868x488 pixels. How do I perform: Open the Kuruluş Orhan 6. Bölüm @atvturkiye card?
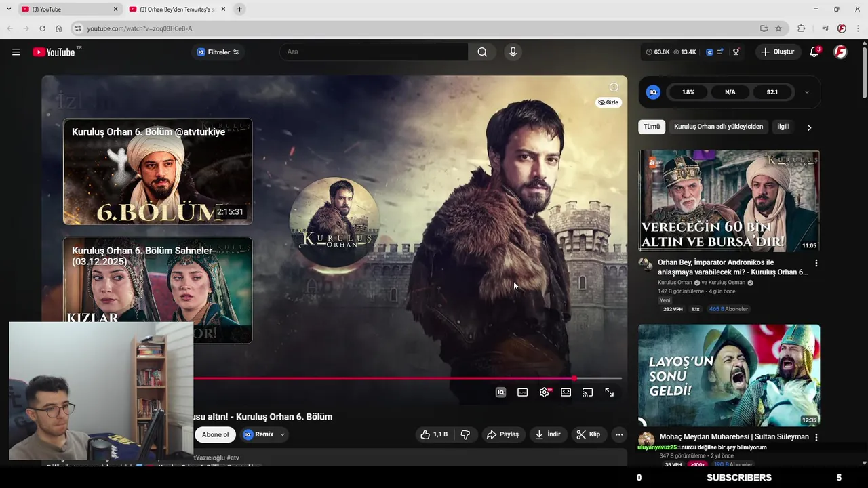(158, 171)
